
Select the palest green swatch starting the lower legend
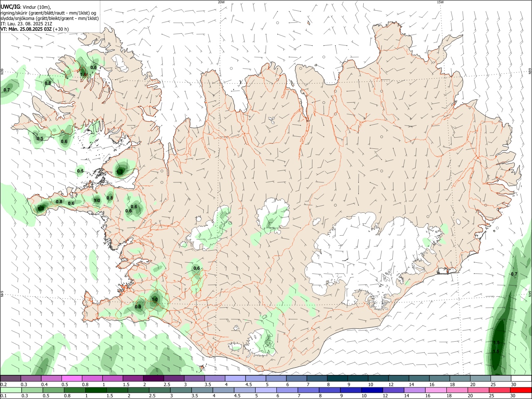click(x=11, y=390)
